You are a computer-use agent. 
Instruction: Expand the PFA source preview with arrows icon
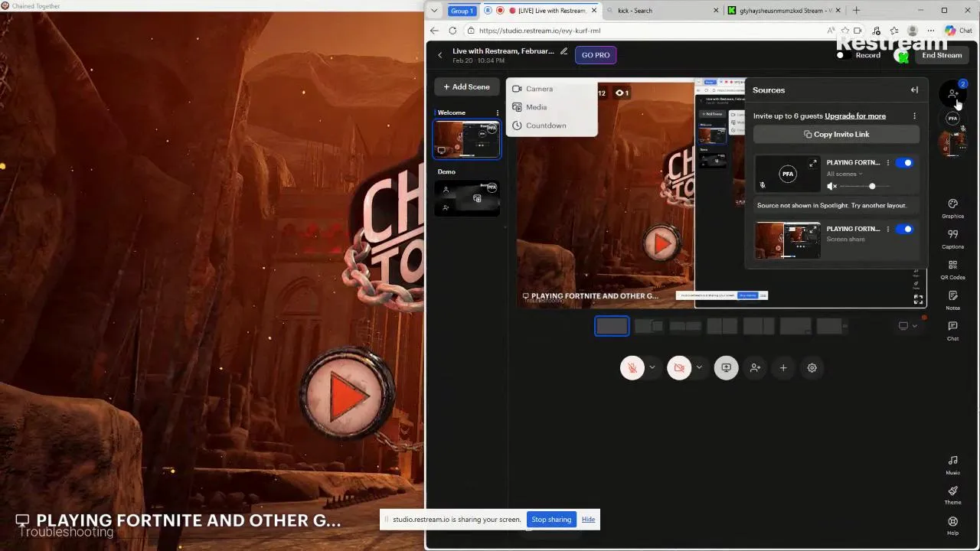(x=813, y=163)
